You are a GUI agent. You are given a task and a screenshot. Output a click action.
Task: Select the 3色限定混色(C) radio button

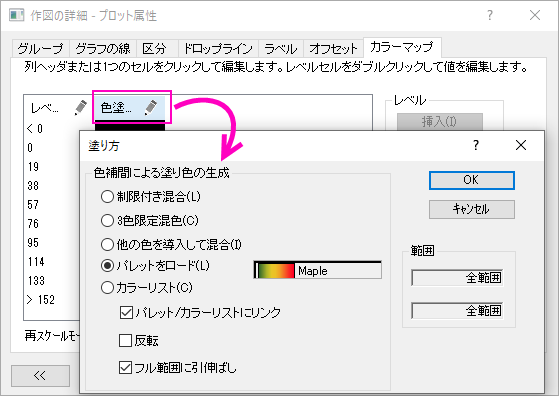coord(107,221)
